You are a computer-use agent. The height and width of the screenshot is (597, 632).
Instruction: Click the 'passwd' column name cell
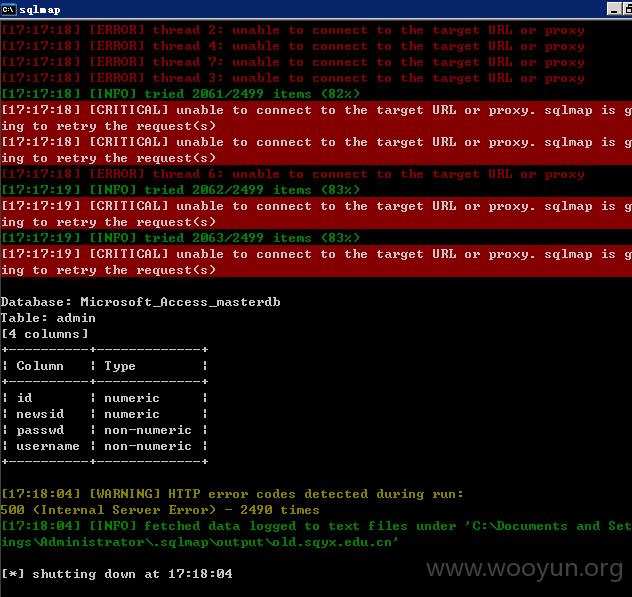[40, 430]
